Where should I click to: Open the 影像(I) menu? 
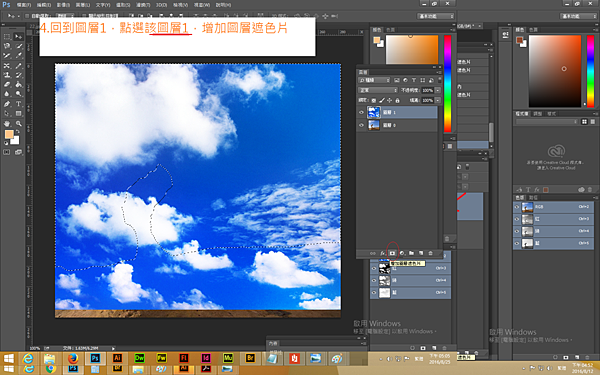[64, 5]
